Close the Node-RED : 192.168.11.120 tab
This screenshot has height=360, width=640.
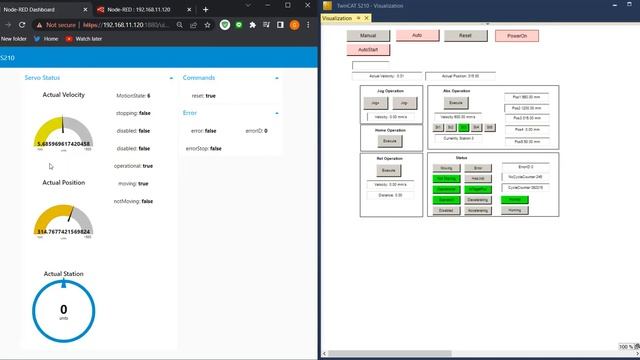tap(189, 9)
